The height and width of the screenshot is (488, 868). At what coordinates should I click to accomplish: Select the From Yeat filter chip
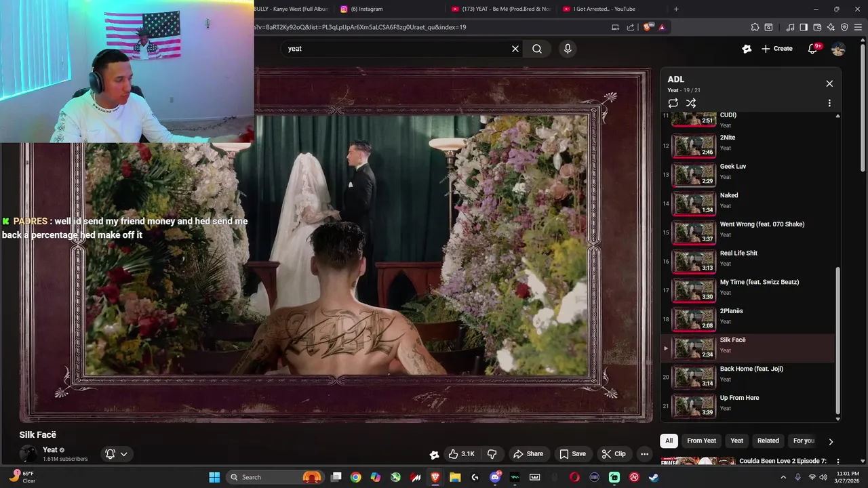pos(701,441)
